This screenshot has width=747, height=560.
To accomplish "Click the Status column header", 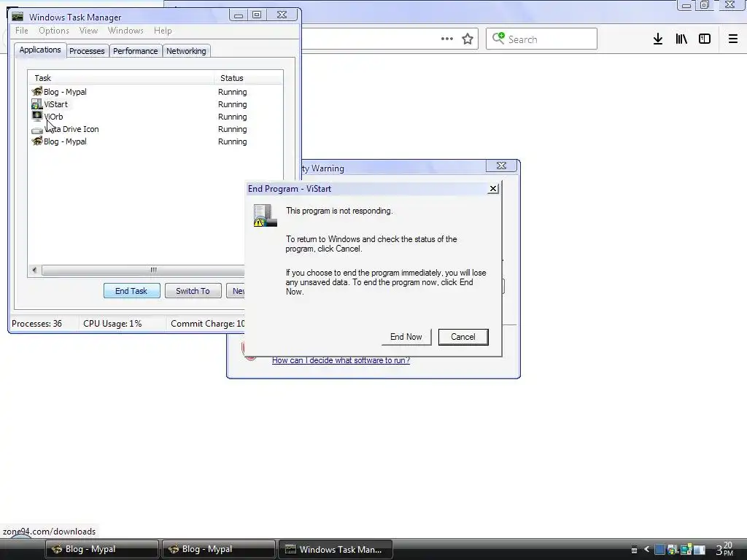I will click(248, 77).
